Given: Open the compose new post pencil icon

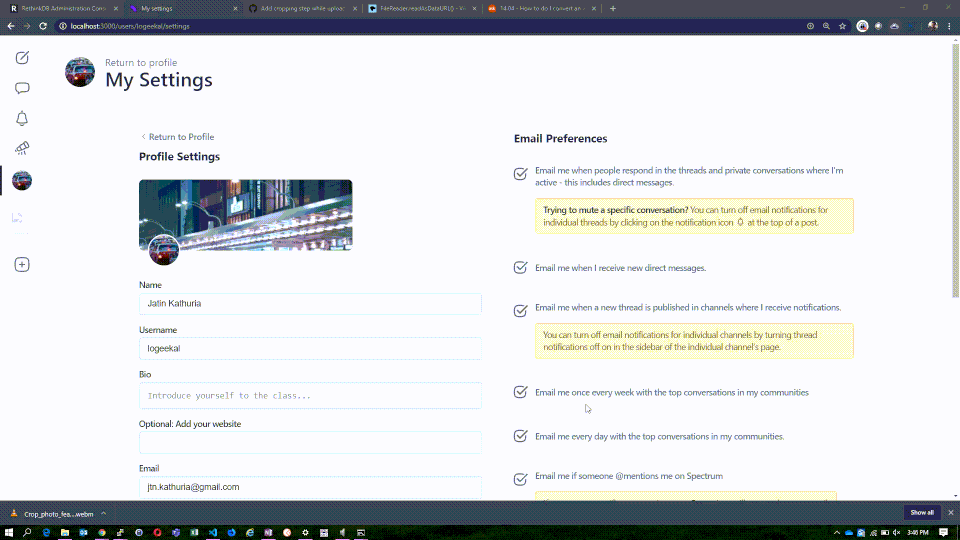Looking at the screenshot, I should pyautogui.click(x=22, y=58).
